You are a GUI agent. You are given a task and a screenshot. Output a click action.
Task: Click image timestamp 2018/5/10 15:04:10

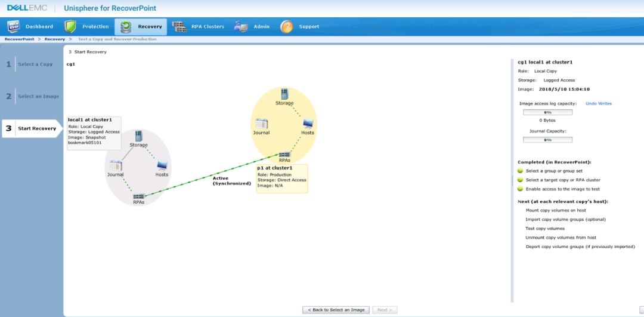pos(564,89)
